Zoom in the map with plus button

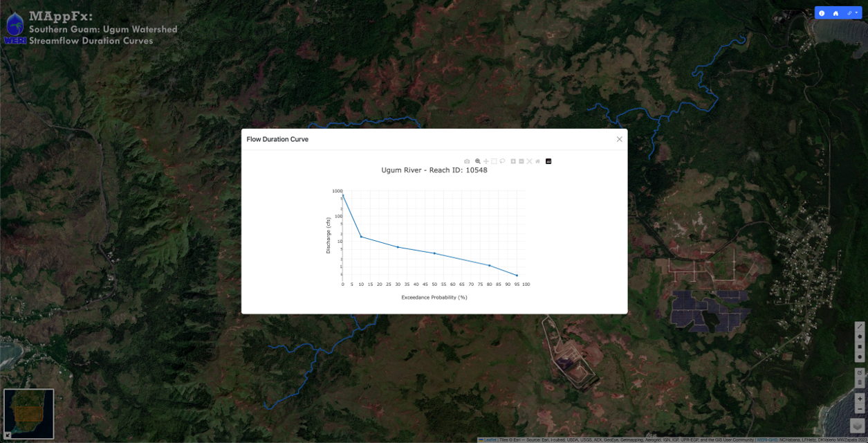click(860, 399)
